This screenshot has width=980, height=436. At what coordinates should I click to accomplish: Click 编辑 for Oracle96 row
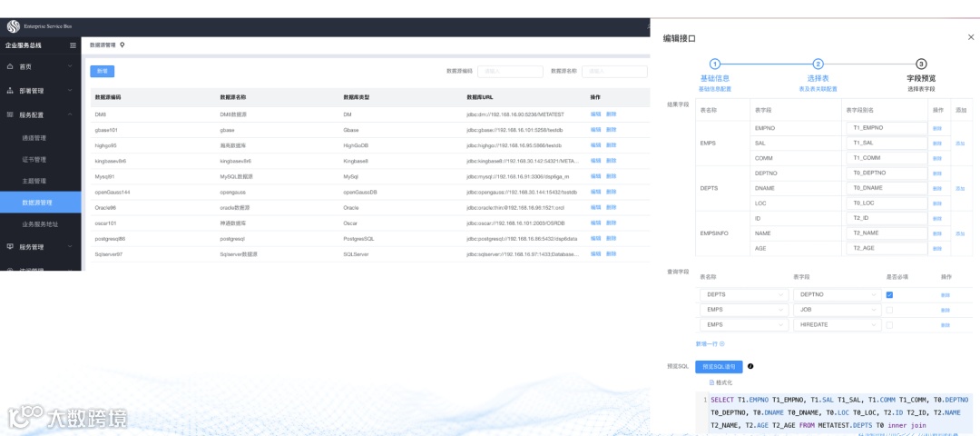tap(595, 207)
